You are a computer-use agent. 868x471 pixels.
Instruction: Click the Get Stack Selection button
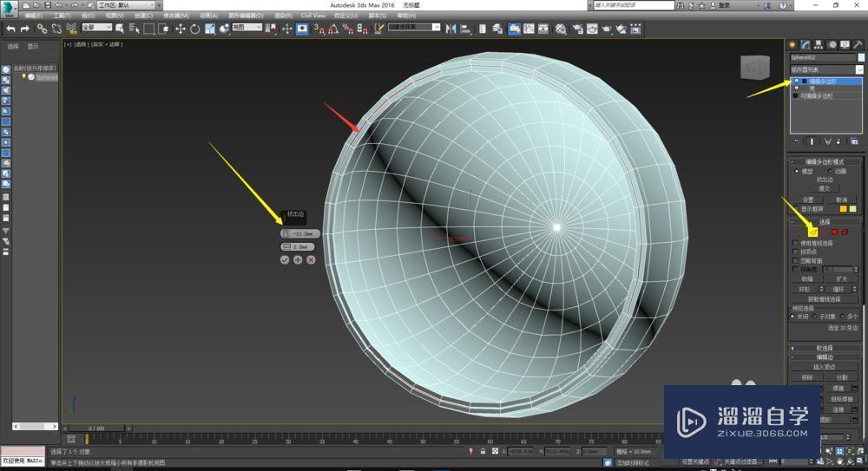tap(825, 299)
